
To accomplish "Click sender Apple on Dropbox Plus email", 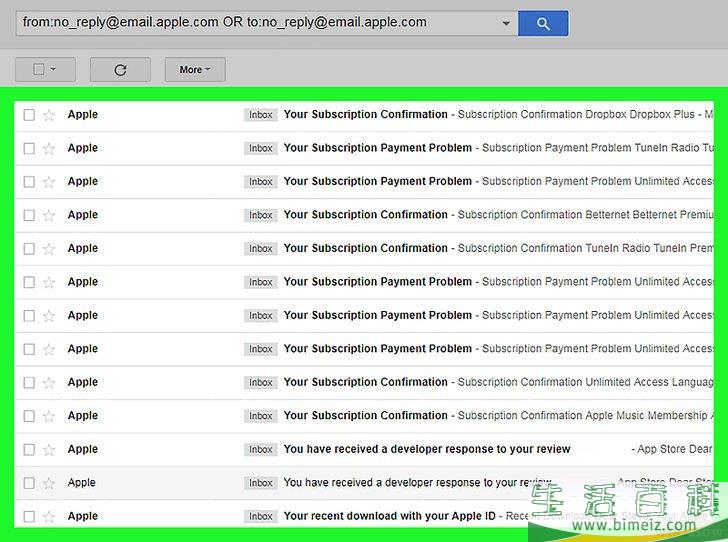I will [83, 114].
